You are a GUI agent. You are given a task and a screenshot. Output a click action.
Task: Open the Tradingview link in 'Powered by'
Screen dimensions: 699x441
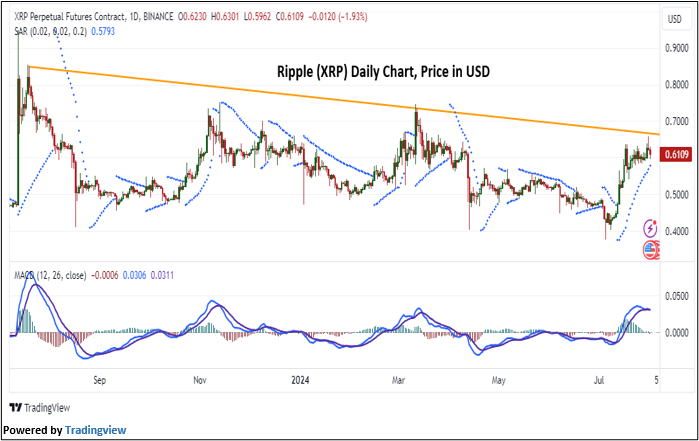click(x=95, y=430)
